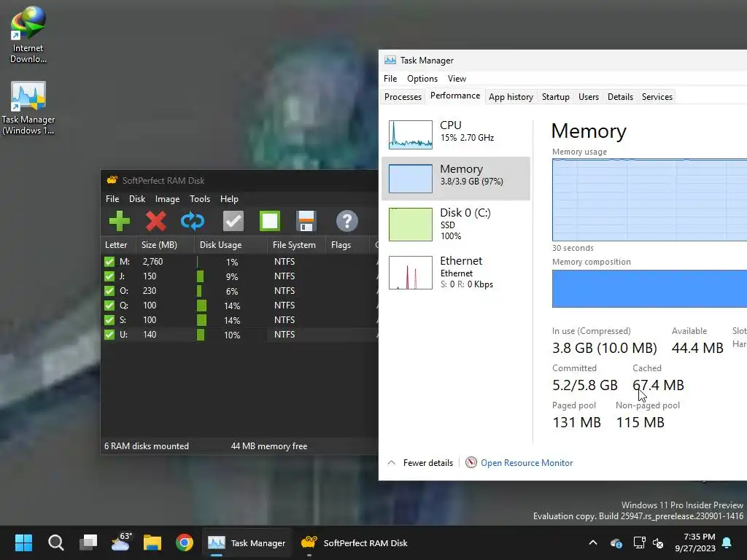Switch to the Startup tab
The width and height of the screenshot is (747, 560).
tap(555, 97)
